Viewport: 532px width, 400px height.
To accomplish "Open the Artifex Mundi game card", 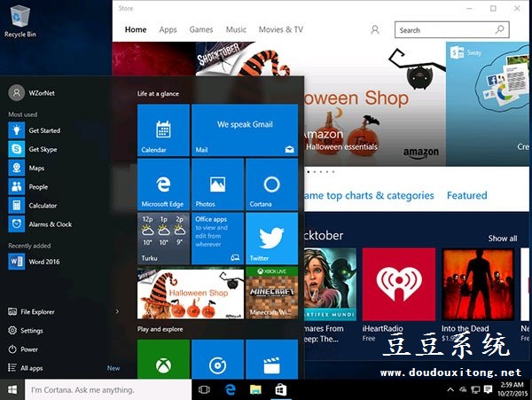I will pyautogui.click(x=330, y=294).
